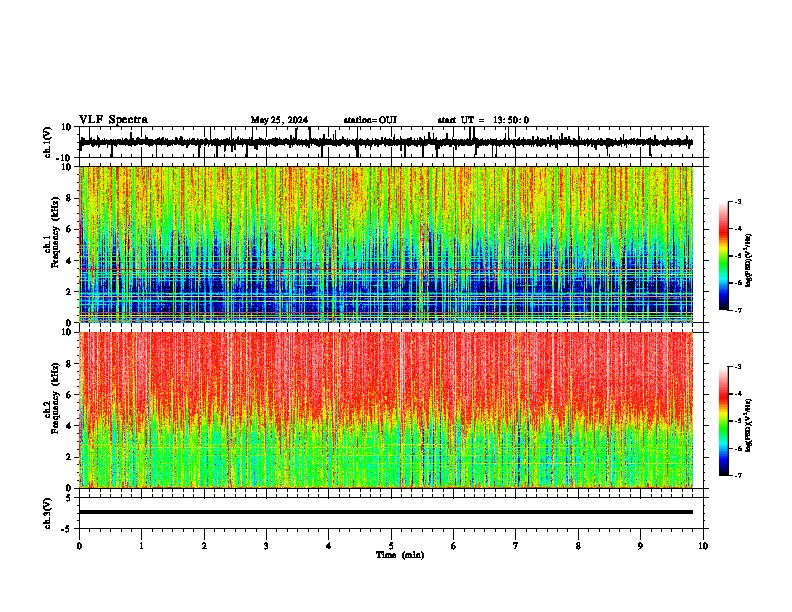Click time axis tick label '8'

click(x=578, y=546)
